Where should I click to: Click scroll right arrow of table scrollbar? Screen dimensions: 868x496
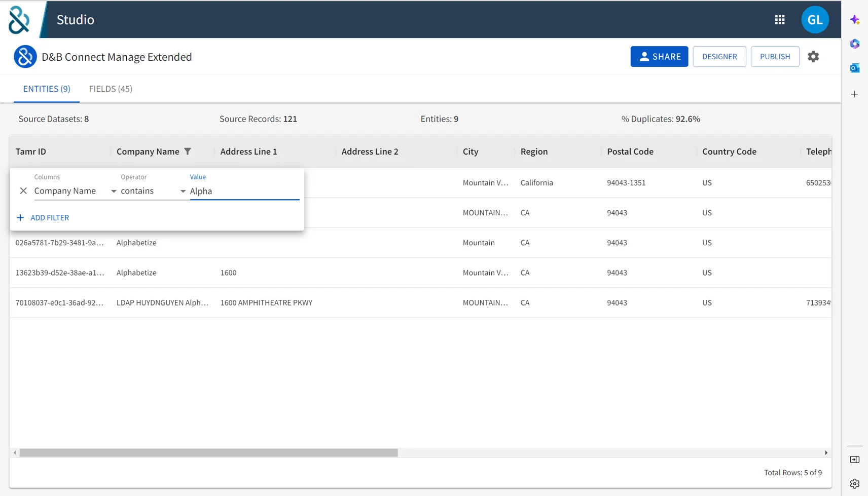pos(826,453)
